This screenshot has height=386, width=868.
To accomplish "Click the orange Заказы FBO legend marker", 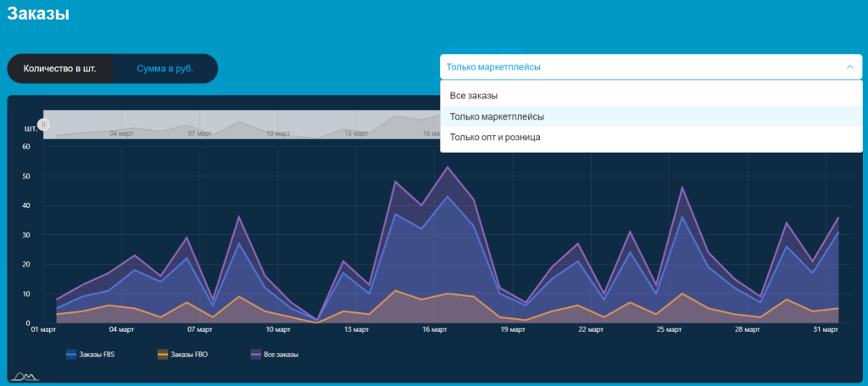I will click(x=163, y=355).
